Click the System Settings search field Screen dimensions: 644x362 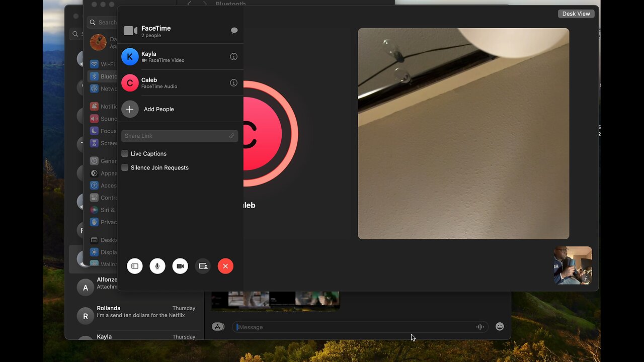click(102, 22)
